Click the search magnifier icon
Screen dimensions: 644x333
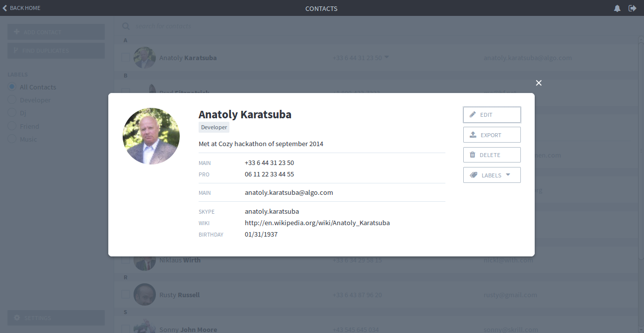(126, 26)
